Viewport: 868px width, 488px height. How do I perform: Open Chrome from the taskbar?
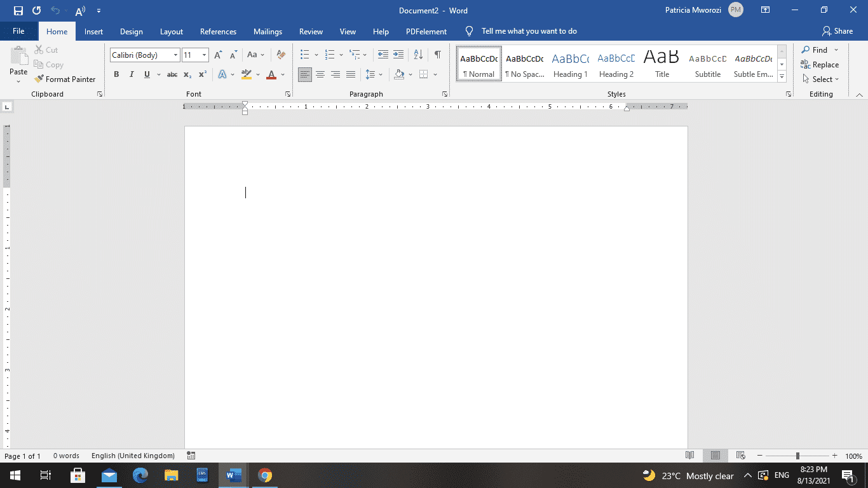[265, 475]
